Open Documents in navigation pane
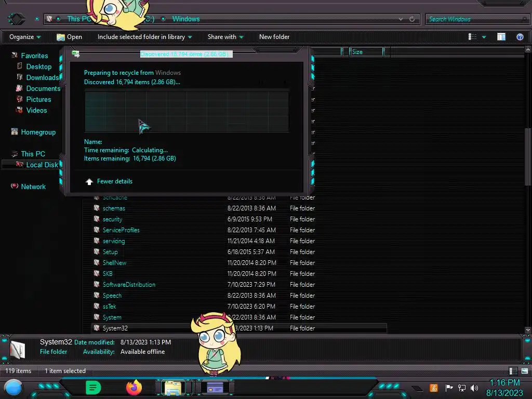Viewport: 532px width, 399px height. [43, 88]
